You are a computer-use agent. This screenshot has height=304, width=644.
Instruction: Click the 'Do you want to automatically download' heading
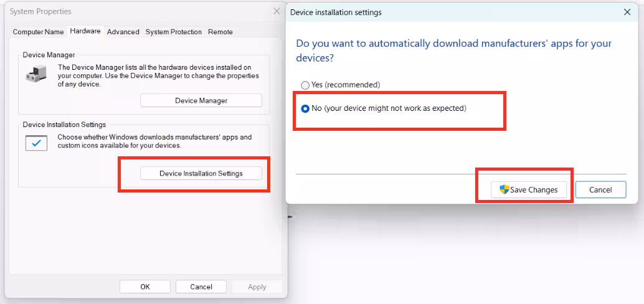(x=454, y=50)
